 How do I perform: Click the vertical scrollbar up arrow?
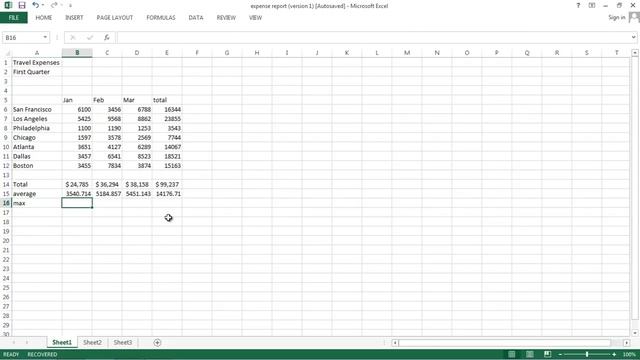tap(635, 53)
